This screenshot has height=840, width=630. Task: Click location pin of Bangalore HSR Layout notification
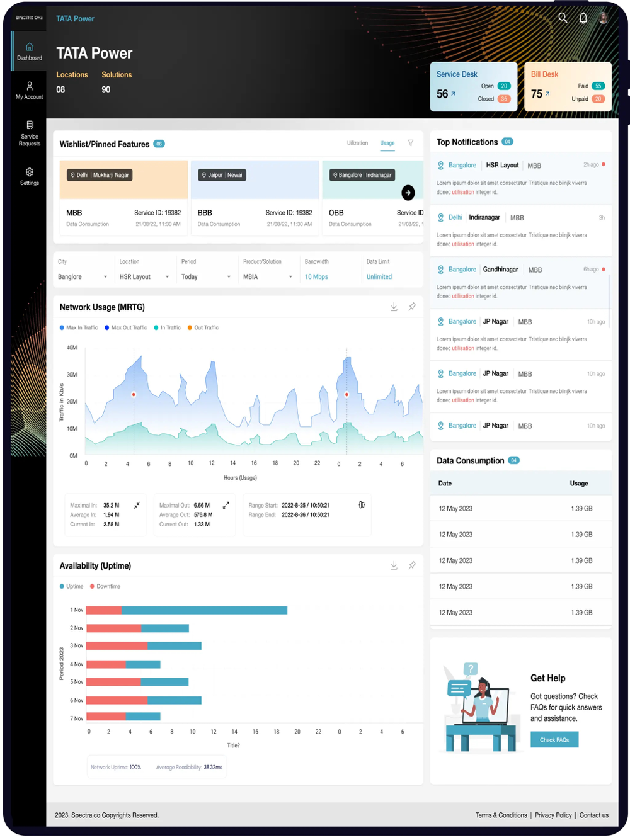click(x=441, y=166)
